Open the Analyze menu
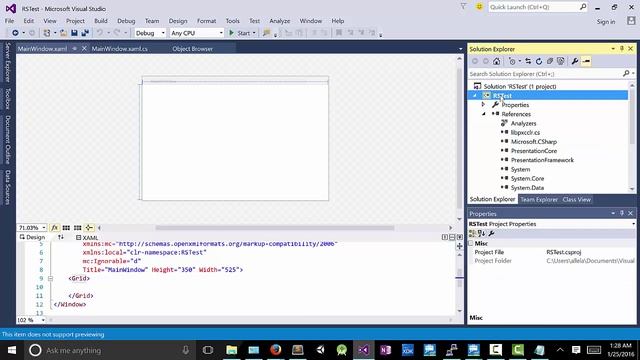 point(280,21)
